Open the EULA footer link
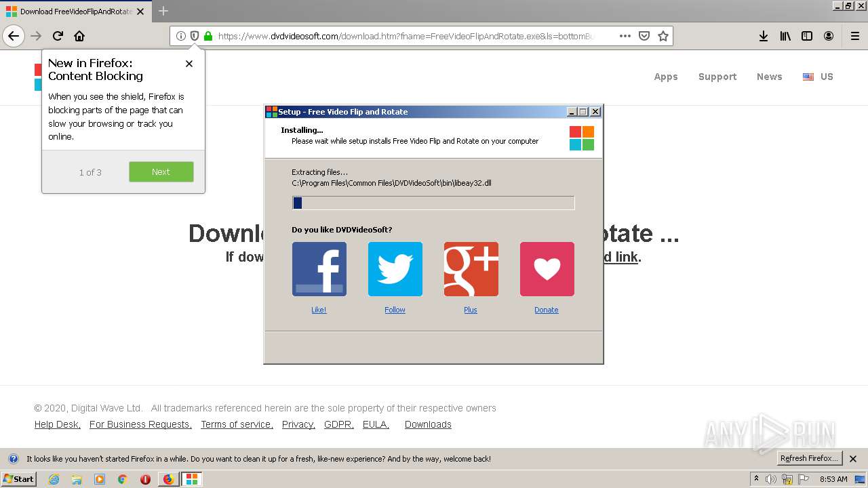The width and height of the screenshot is (868, 488). click(x=376, y=424)
